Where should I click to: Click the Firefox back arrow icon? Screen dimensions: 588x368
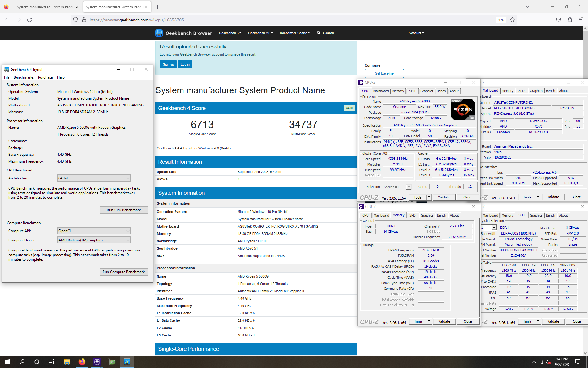click(x=7, y=20)
